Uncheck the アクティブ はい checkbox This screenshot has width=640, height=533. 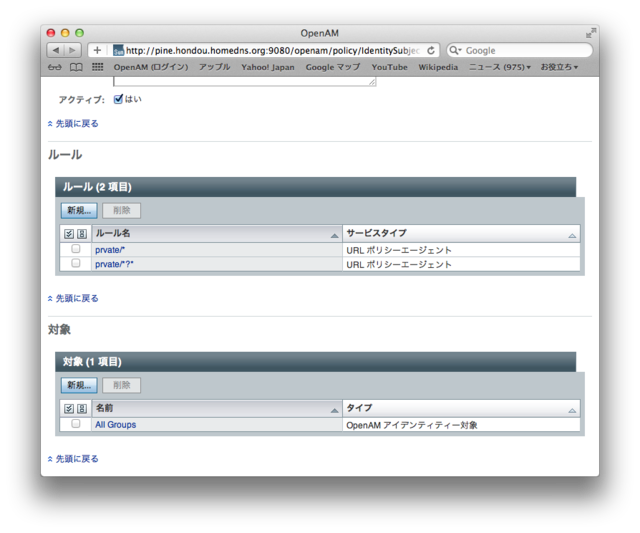(118, 99)
